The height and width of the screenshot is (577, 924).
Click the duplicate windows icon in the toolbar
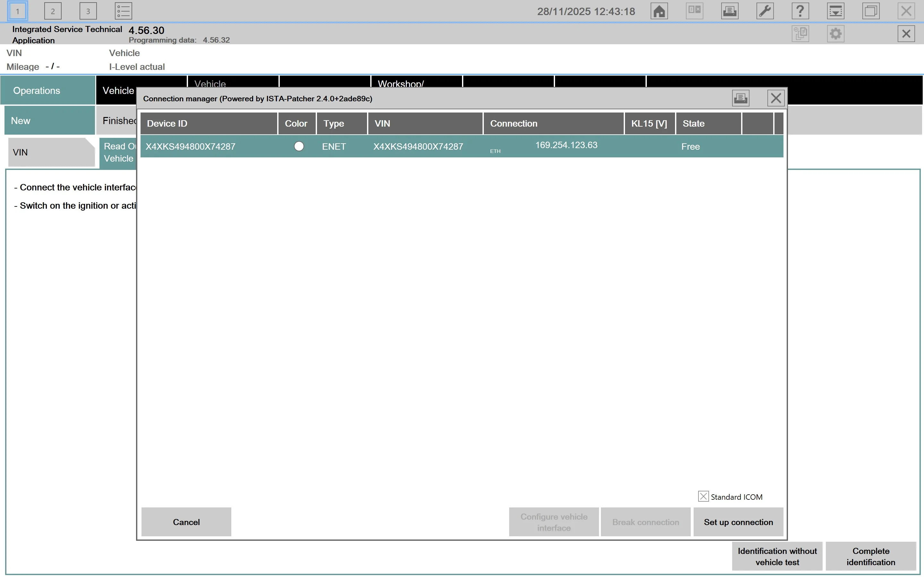point(870,11)
